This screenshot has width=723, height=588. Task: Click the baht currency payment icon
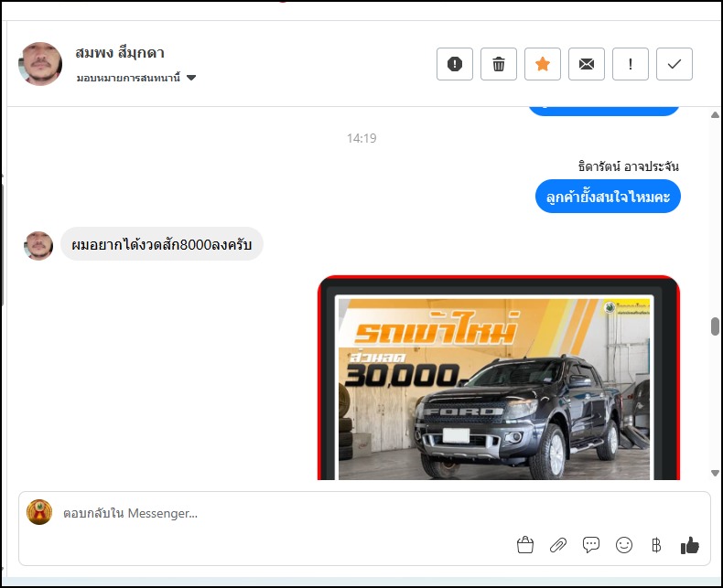656,546
